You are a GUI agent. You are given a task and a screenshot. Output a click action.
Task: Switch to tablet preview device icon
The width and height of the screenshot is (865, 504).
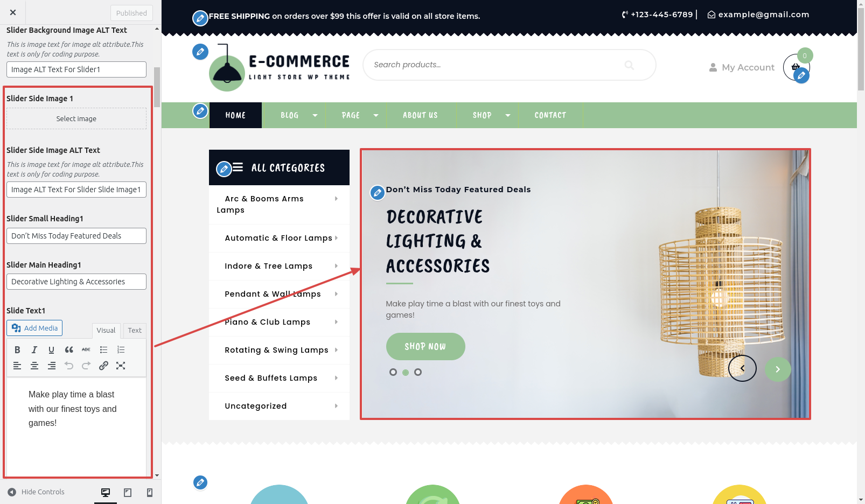pyautogui.click(x=128, y=492)
